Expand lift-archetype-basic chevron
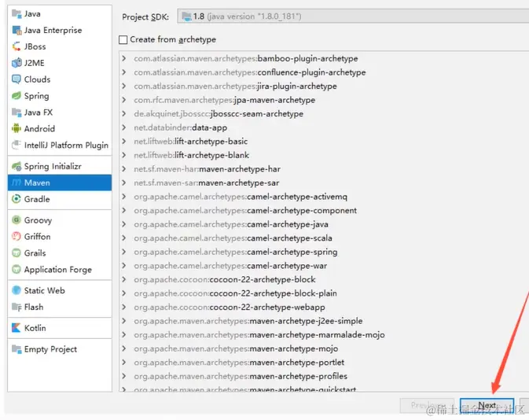The image size is (529, 420). pos(124,142)
